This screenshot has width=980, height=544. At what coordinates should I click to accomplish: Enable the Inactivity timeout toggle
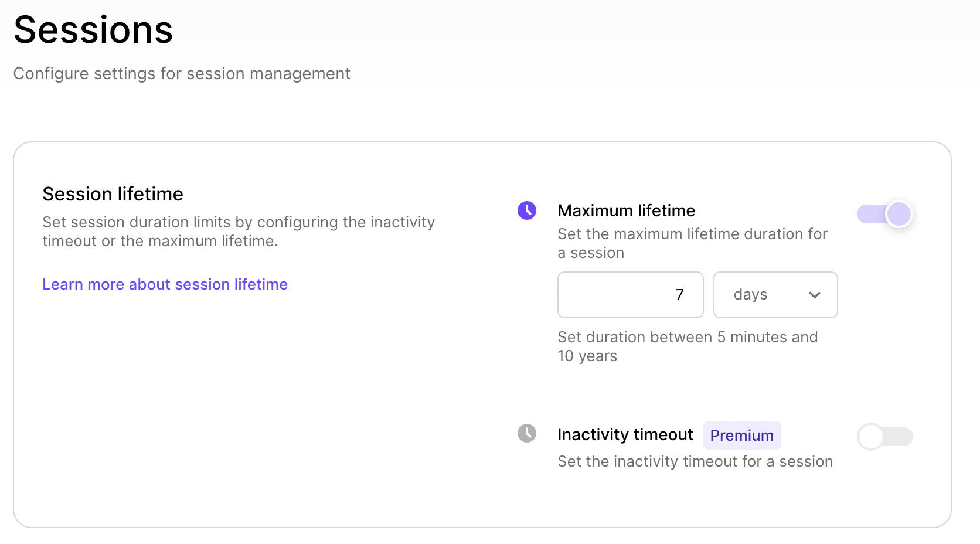[885, 437]
